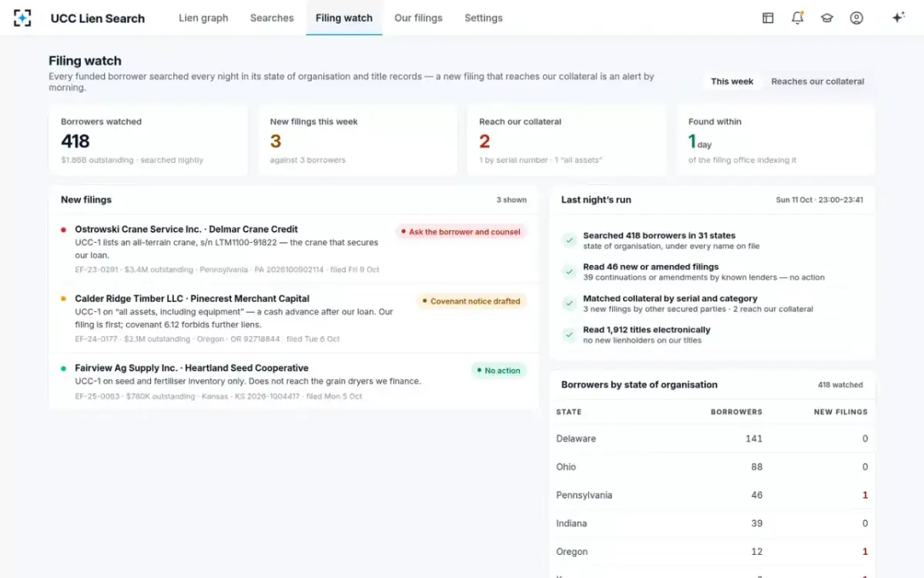Click the BORROWERS column header
Image resolution: width=924 pixels, height=578 pixels.
tap(736, 412)
